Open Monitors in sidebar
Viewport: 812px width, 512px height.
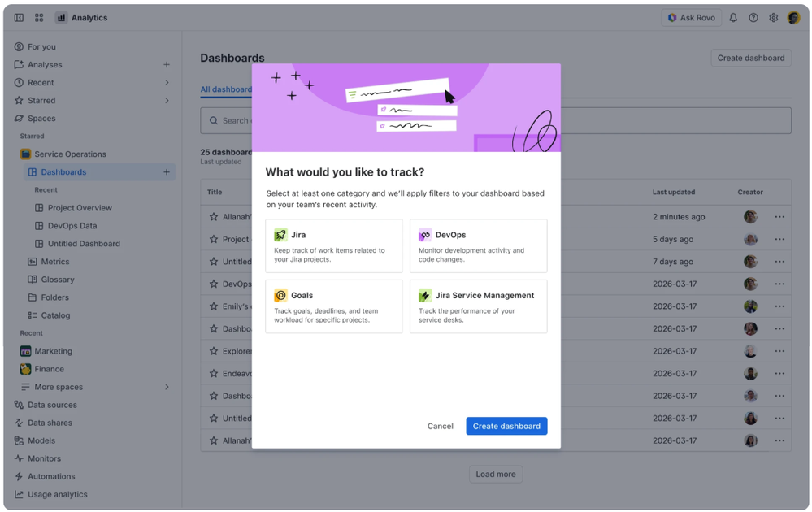coord(44,458)
